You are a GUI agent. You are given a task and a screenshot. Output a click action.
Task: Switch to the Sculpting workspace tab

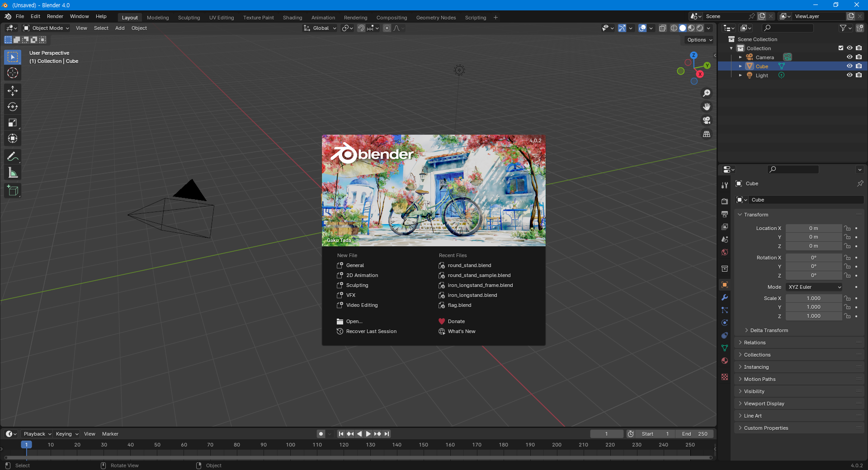[189, 18]
